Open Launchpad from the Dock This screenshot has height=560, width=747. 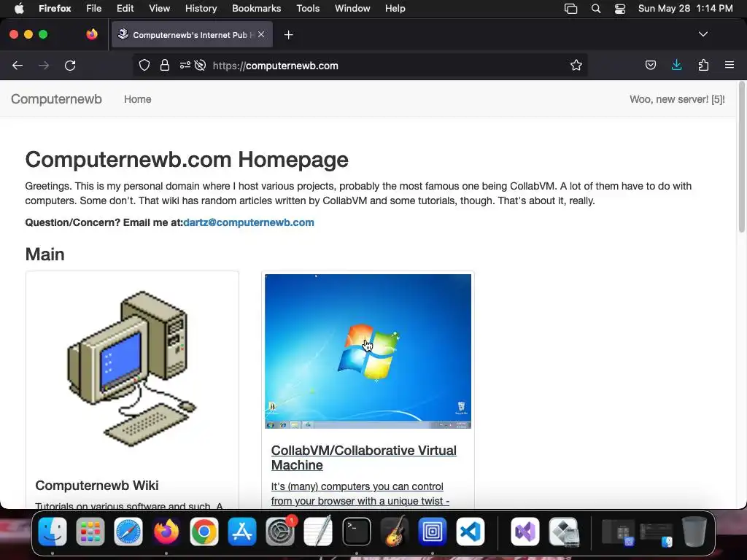click(x=90, y=532)
